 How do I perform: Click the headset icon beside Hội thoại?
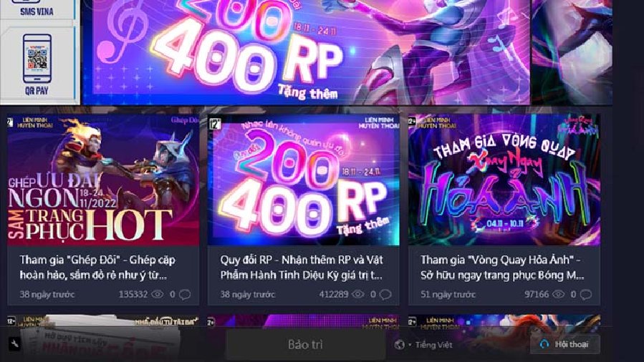[x=544, y=344]
